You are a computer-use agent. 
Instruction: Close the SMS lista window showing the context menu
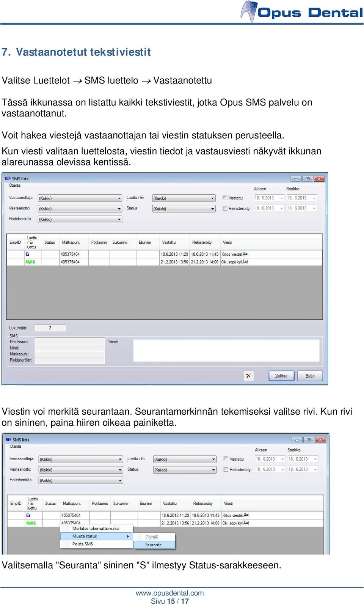(320, 439)
